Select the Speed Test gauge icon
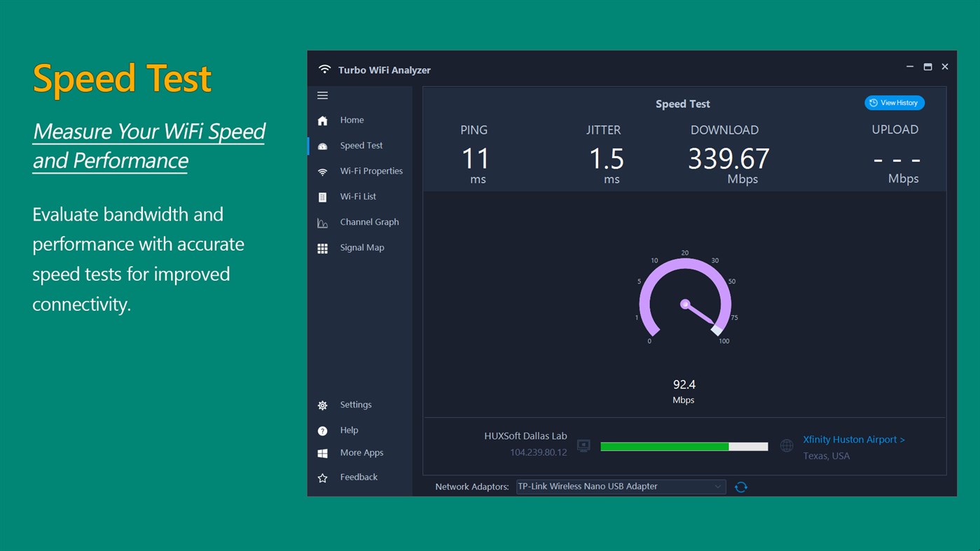 click(x=322, y=145)
